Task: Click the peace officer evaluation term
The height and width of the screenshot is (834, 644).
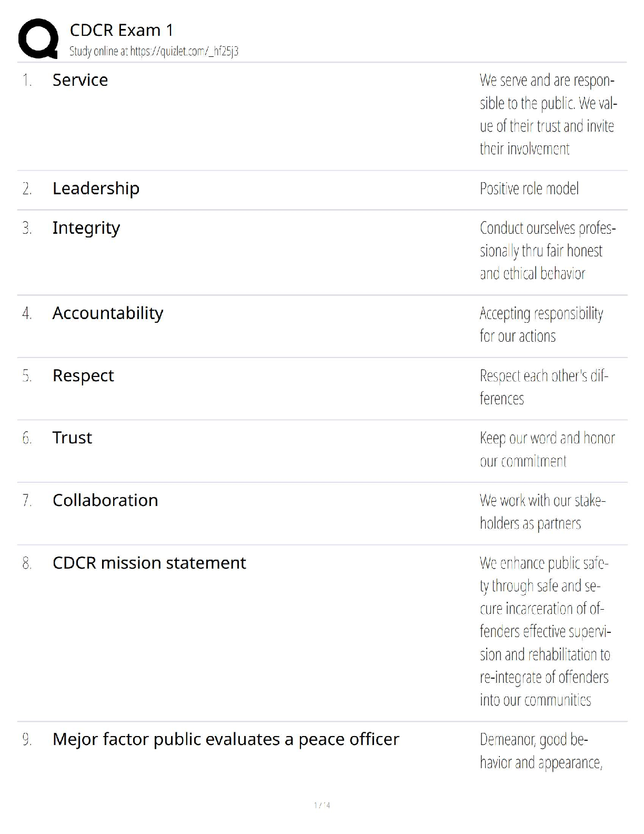Action: click(226, 739)
